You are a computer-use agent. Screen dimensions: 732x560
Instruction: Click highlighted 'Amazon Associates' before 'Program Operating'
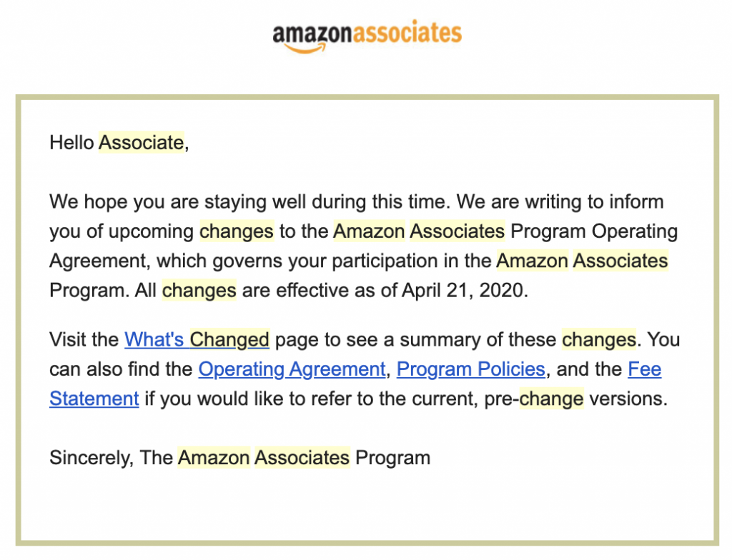click(419, 231)
